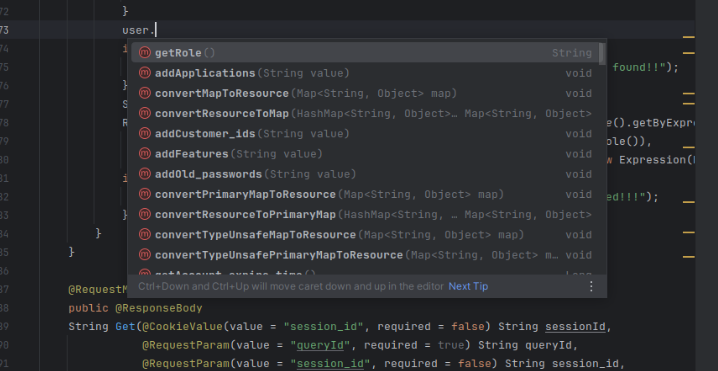Click method icon beside addApplications

(x=145, y=73)
